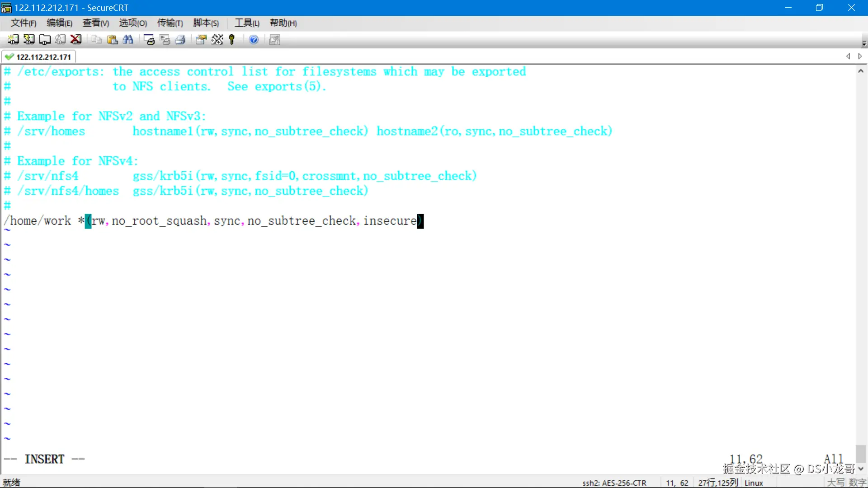Click the Copy icon
Image resolution: width=868 pixels, height=488 pixels.
click(x=96, y=40)
